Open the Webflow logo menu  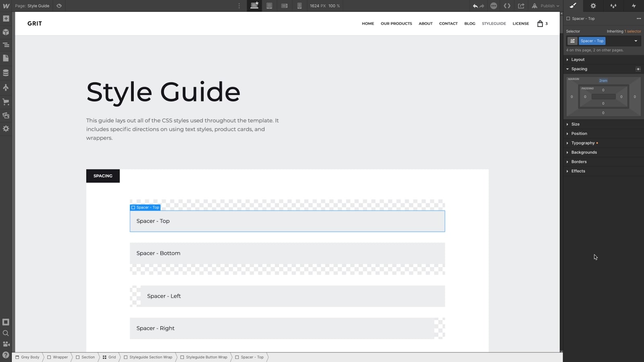coord(6,6)
